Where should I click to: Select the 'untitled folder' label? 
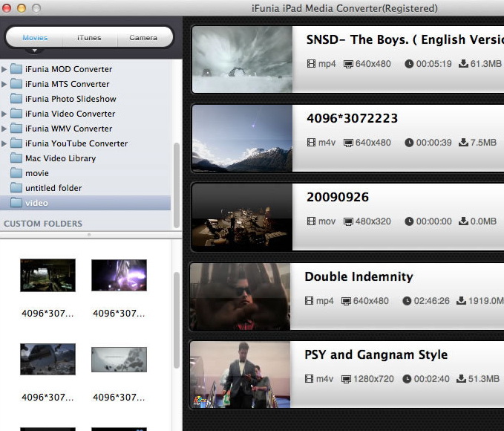click(53, 188)
